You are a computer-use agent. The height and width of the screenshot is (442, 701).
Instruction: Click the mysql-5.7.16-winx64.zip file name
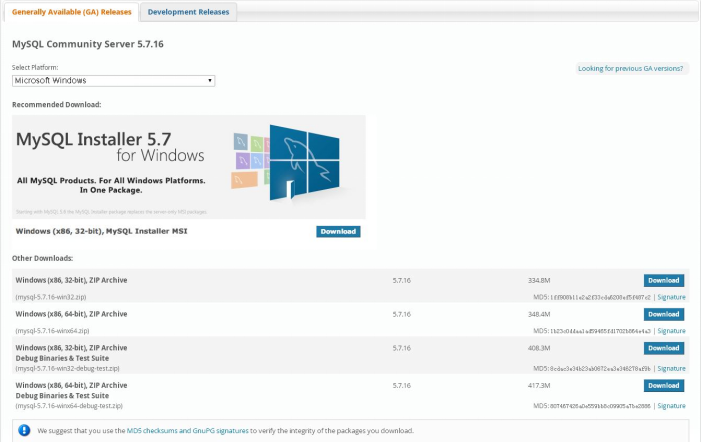[x=52, y=331]
